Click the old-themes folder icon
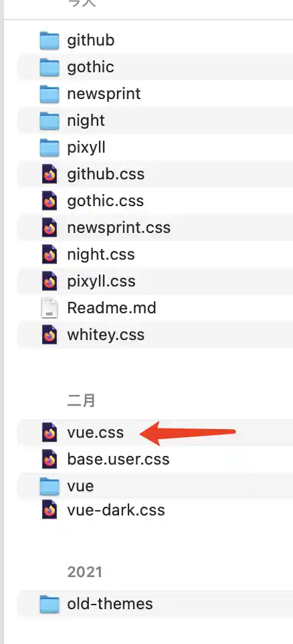The height and width of the screenshot is (644, 293). [x=50, y=604]
